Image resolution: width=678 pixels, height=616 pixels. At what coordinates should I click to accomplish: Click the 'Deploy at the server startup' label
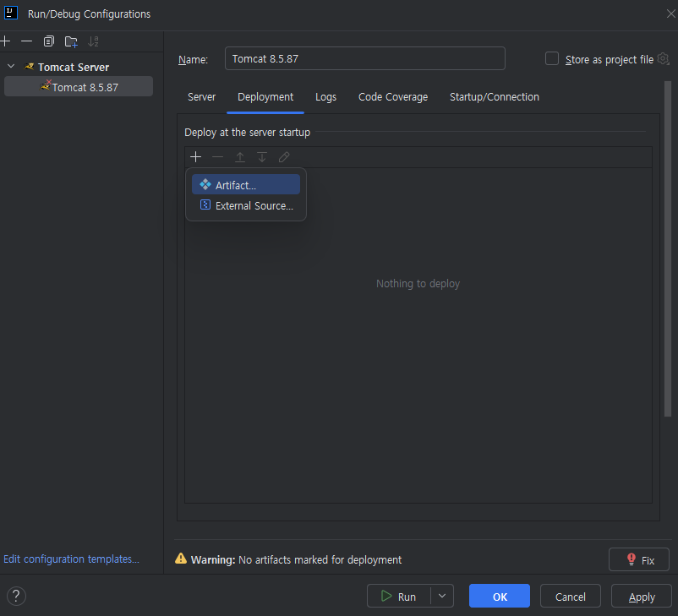click(x=248, y=133)
